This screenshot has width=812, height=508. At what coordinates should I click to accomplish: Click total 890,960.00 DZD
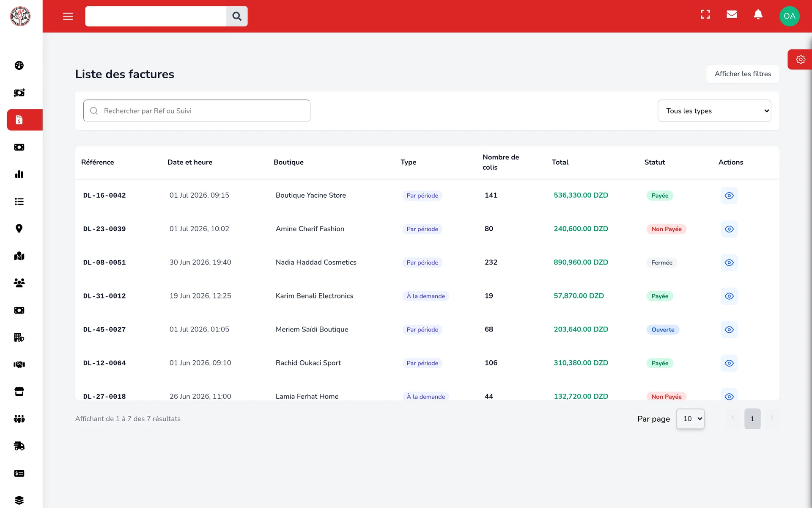pyautogui.click(x=581, y=262)
